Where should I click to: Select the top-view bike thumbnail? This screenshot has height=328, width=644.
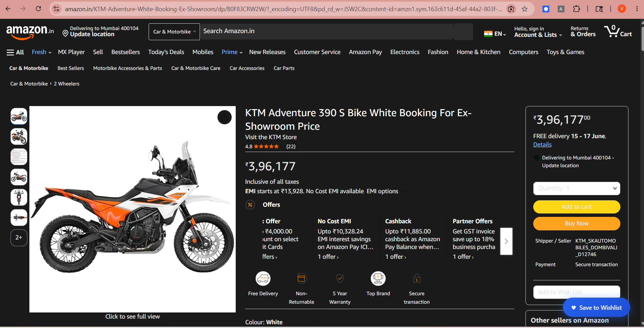[19, 218]
